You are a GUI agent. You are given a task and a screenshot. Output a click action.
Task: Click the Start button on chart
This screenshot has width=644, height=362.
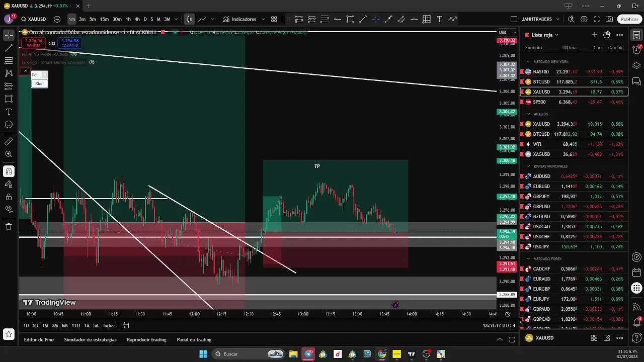[40, 83]
